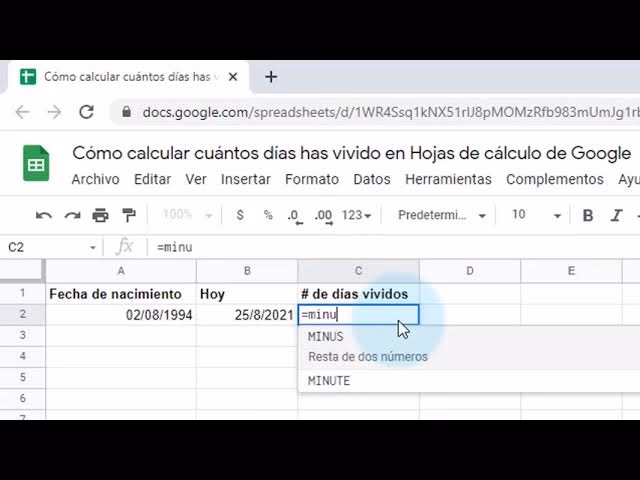Open the Herramientas menu
This screenshot has width=640, height=480.
448,179
